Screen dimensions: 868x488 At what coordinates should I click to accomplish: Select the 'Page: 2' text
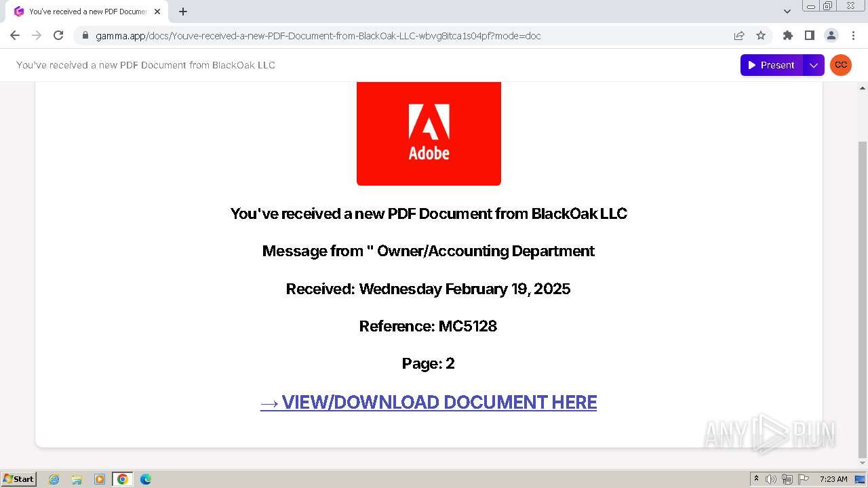tap(428, 363)
